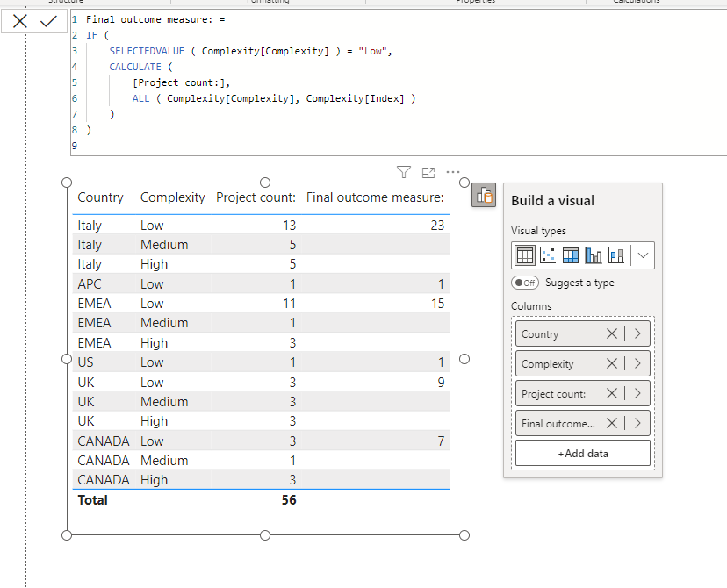Remove Country field from Columns
The width and height of the screenshot is (727, 588).
pyautogui.click(x=612, y=333)
